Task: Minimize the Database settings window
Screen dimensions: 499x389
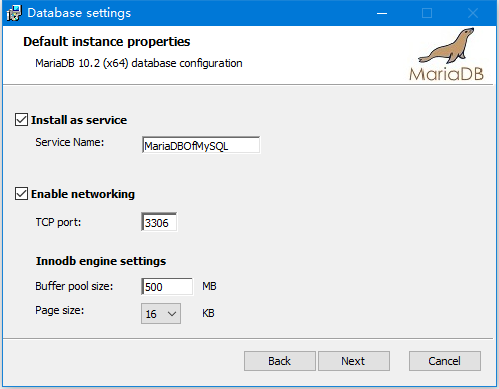Action: [382, 13]
